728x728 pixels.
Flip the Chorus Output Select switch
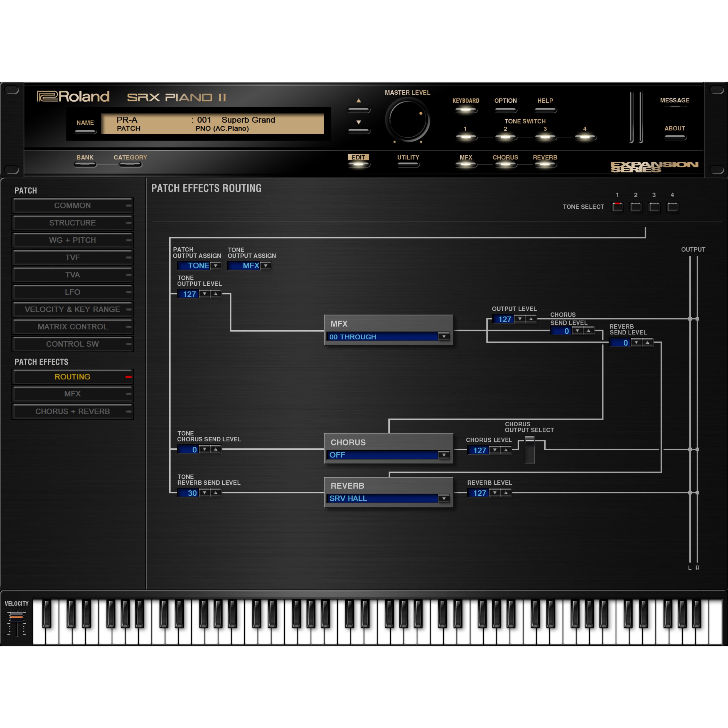530,449
